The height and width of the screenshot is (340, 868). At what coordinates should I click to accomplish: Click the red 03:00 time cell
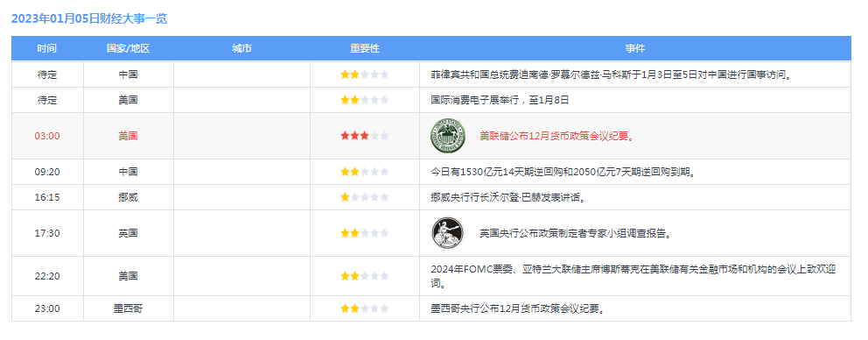coord(47,136)
